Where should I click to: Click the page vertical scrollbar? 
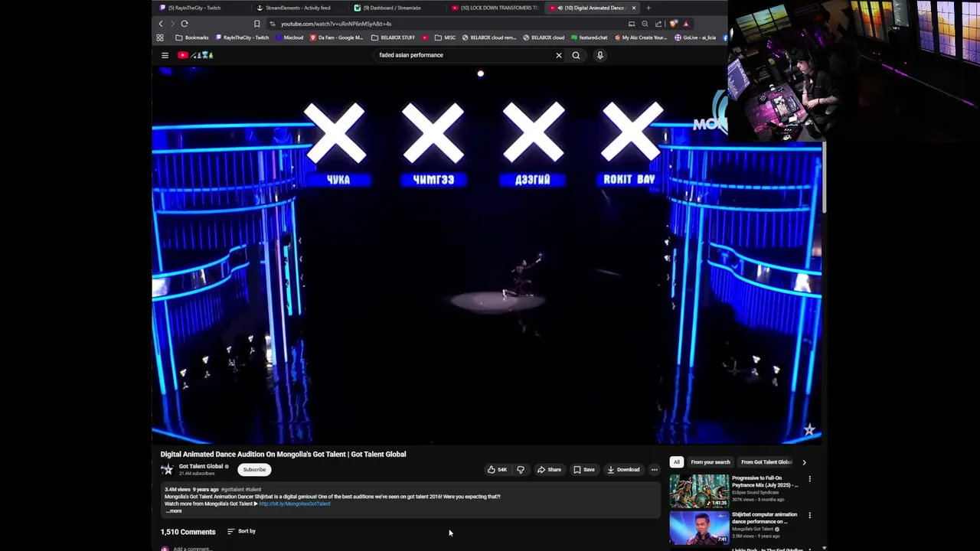(825, 178)
